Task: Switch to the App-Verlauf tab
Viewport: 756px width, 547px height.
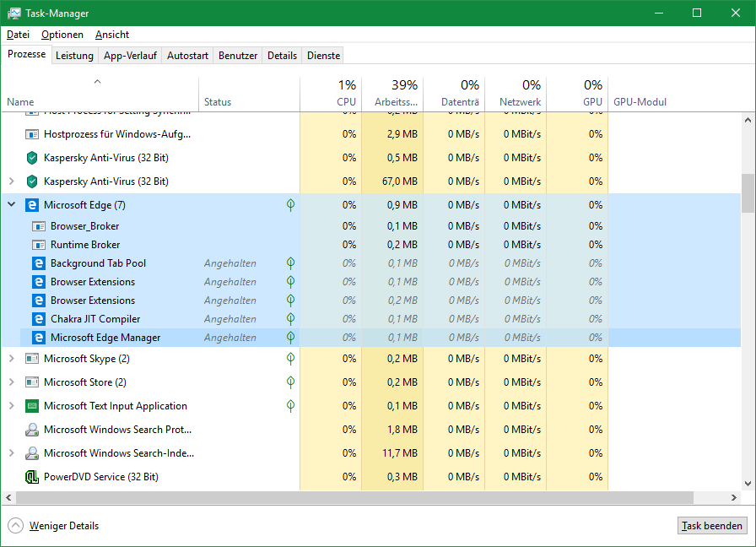Action: 130,56
